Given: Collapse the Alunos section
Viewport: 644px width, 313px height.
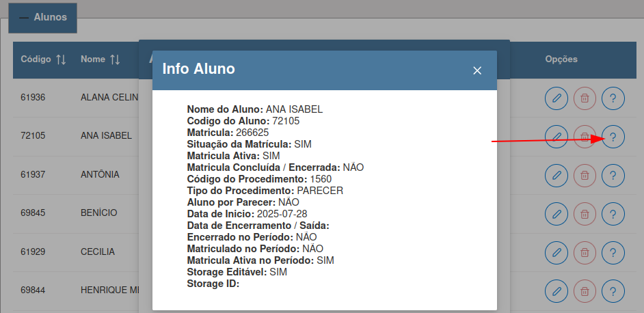Looking at the screenshot, I should (x=42, y=18).
